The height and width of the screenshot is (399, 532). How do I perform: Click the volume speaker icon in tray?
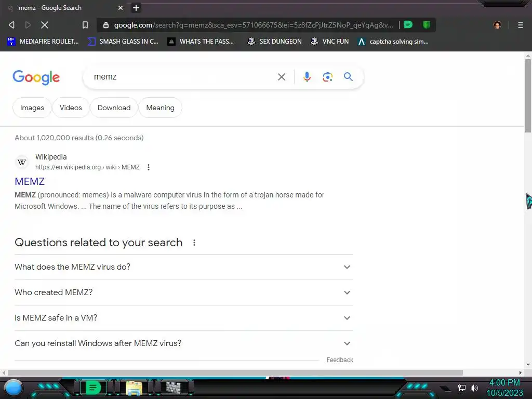point(474,388)
